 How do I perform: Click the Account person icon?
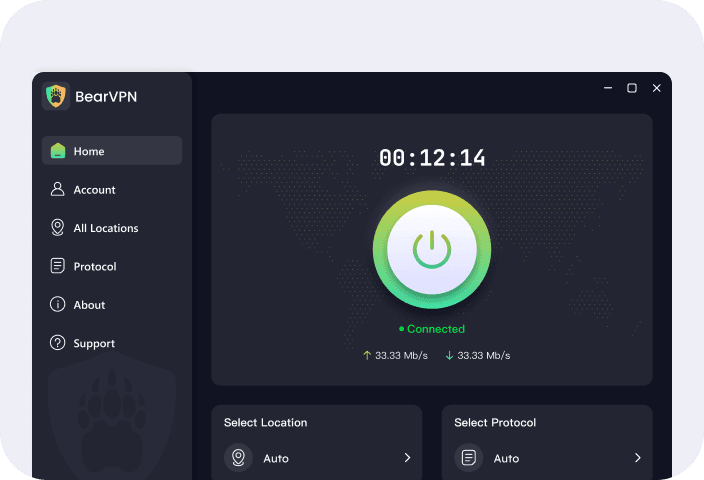click(x=57, y=189)
